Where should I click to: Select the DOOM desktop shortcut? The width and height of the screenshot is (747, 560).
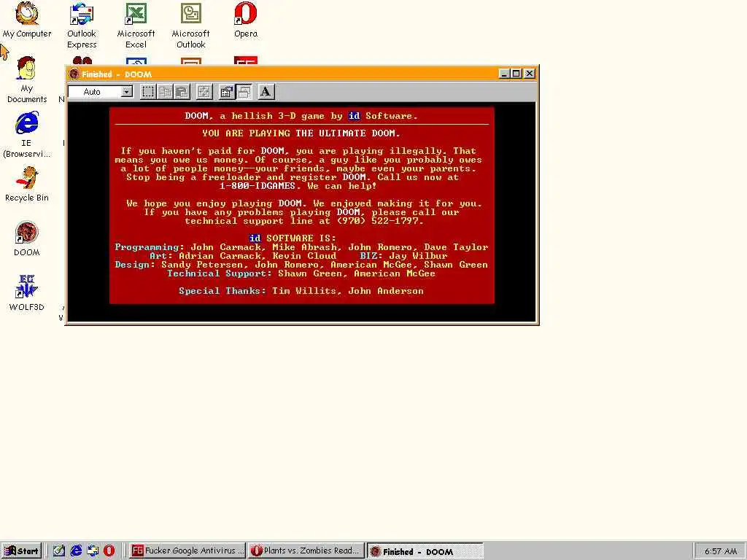click(27, 239)
